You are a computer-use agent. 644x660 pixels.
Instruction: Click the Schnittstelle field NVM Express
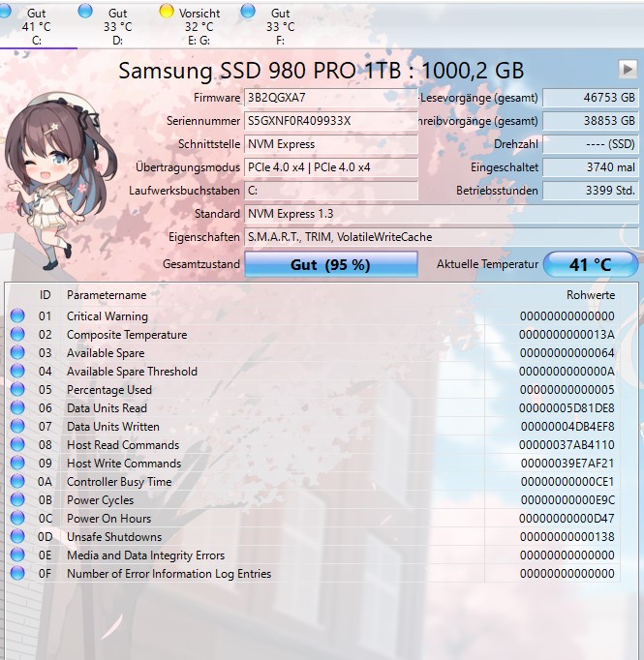click(x=331, y=144)
